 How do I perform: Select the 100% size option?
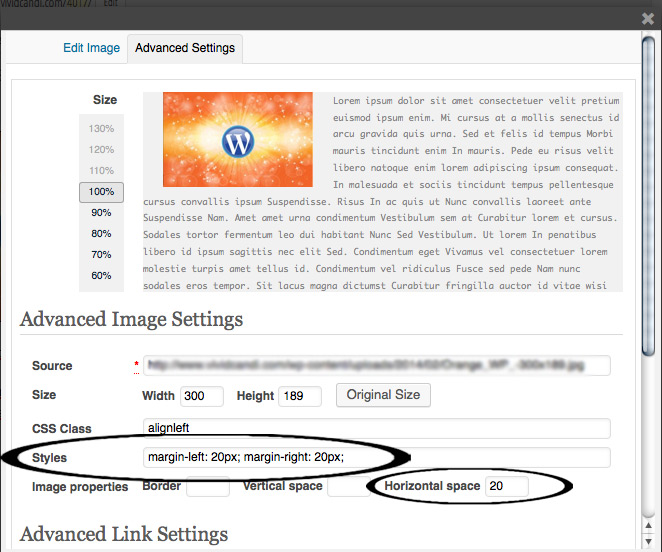(x=101, y=192)
